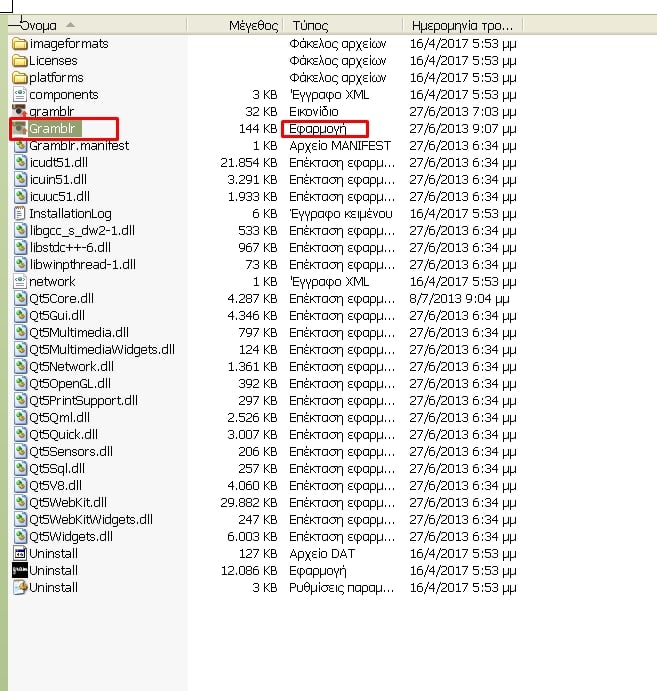The image size is (657, 691).
Task: Select the Qt5WebKitWidgets.dll file name
Action: pyautogui.click(x=91, y=520)
